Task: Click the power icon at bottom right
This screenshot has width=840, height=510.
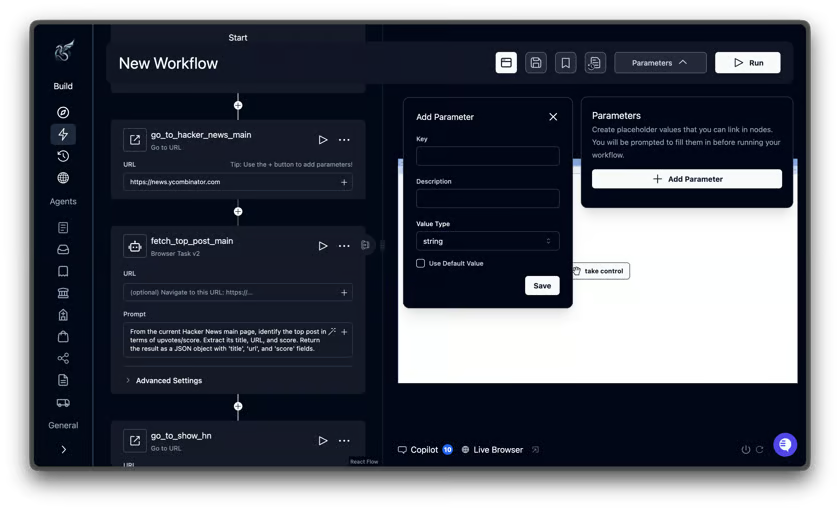Action: [x=745, y=449]
